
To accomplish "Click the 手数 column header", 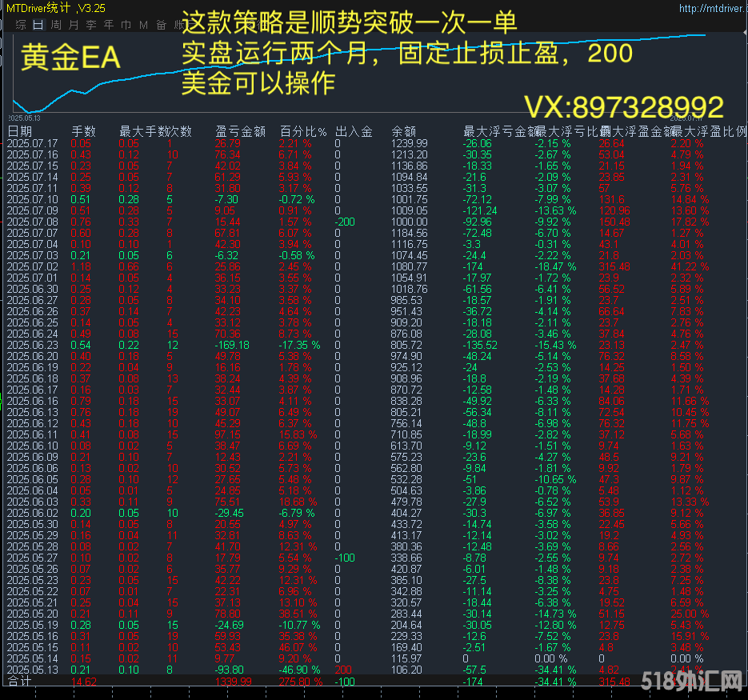I will [x=83, y=131].
